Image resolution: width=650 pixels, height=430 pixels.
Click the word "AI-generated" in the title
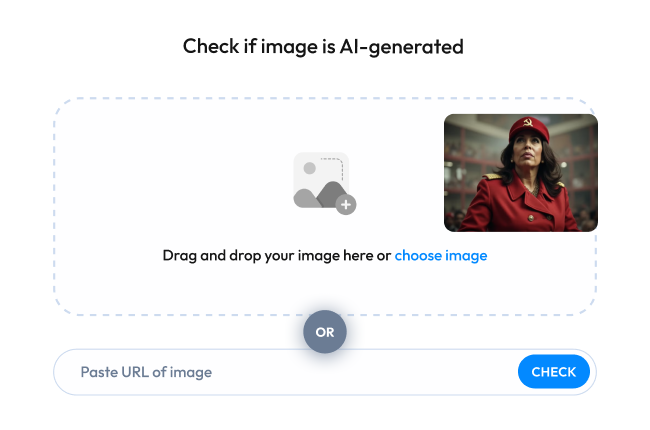coord(402,46)
